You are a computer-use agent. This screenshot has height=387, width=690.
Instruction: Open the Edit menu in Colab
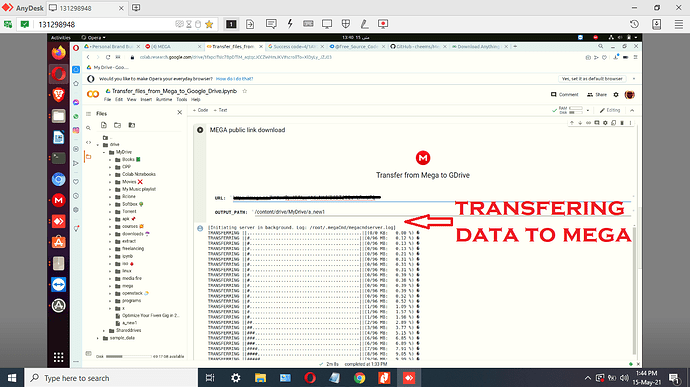click(x=119, y=100)
